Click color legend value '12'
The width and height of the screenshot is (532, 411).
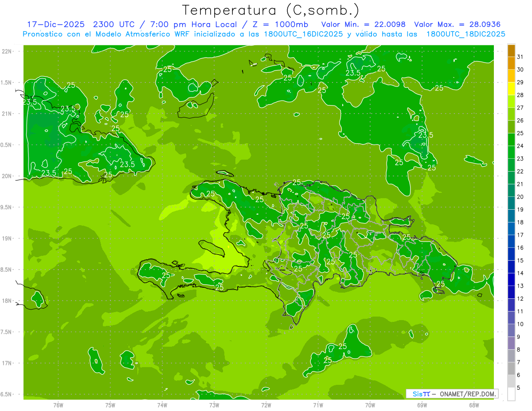click(520, 298)
